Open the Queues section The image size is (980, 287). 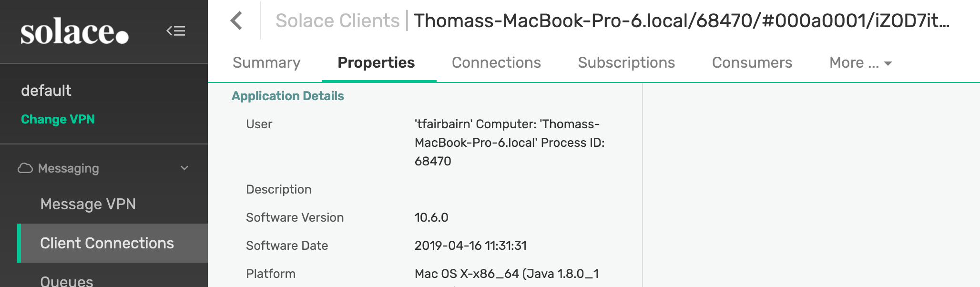tap(66, 280)
